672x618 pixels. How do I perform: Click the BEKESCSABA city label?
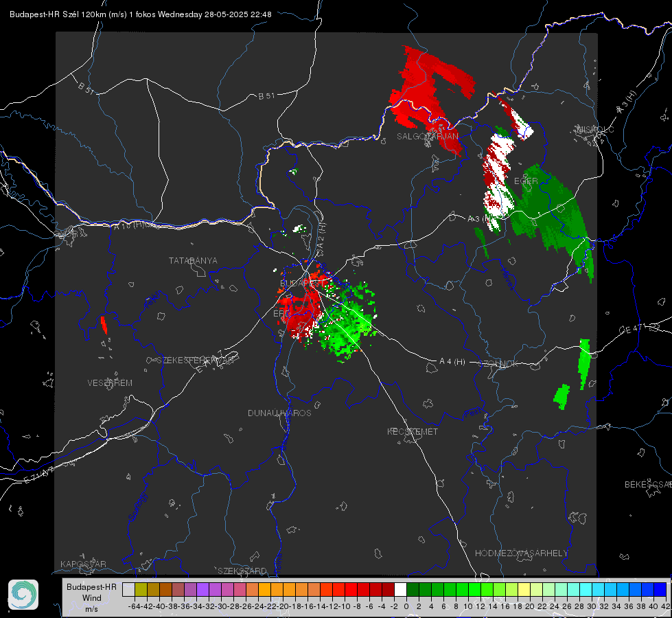(648, 485)
